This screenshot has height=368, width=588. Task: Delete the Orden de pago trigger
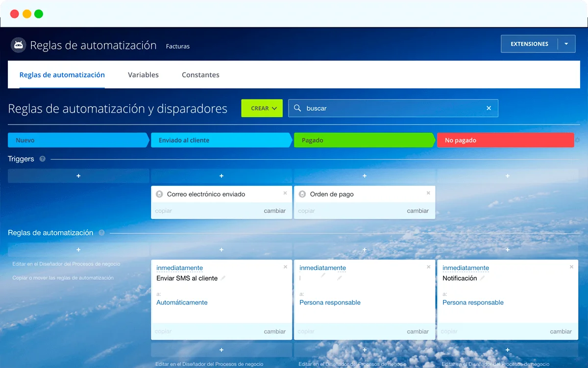(428, 193)
